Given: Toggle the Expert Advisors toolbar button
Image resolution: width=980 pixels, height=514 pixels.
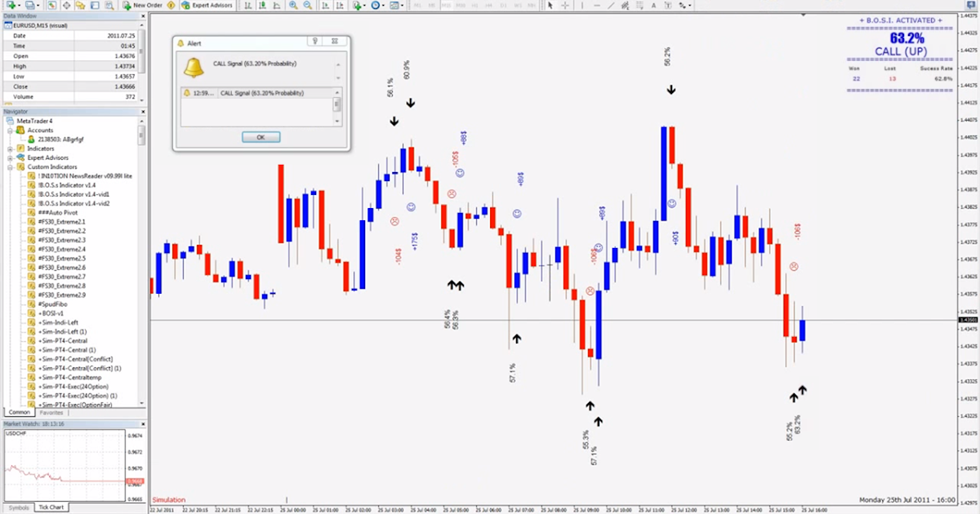Looking at the screenshot, I should pyautogui.click(x=207, y=5).
